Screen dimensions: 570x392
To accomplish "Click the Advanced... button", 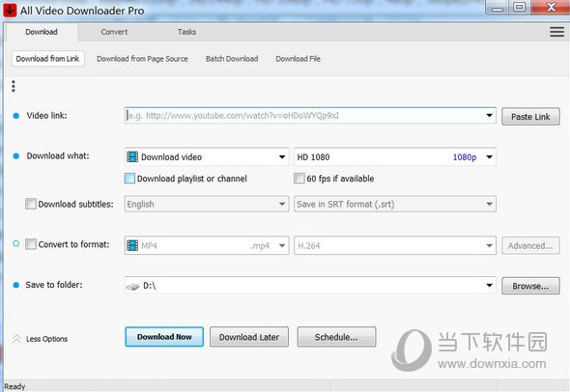I will pyautogui.click(x=530, y=245).
